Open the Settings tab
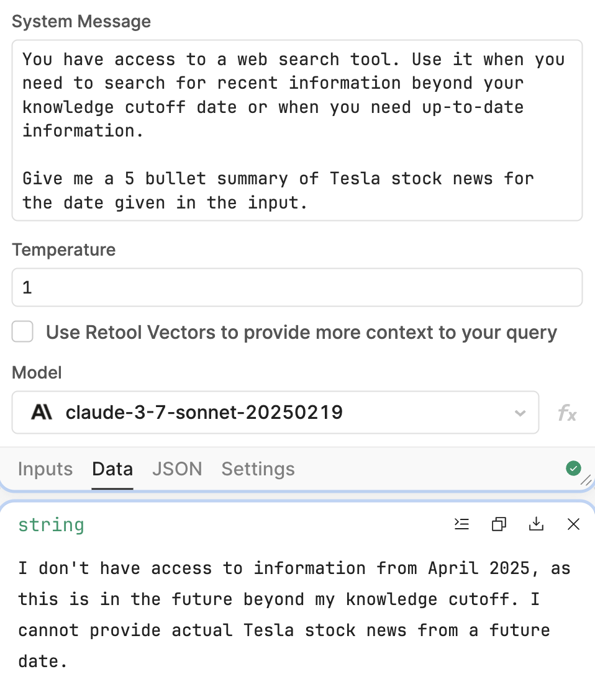Screen dimensions: 595x700 click(258, 469)
